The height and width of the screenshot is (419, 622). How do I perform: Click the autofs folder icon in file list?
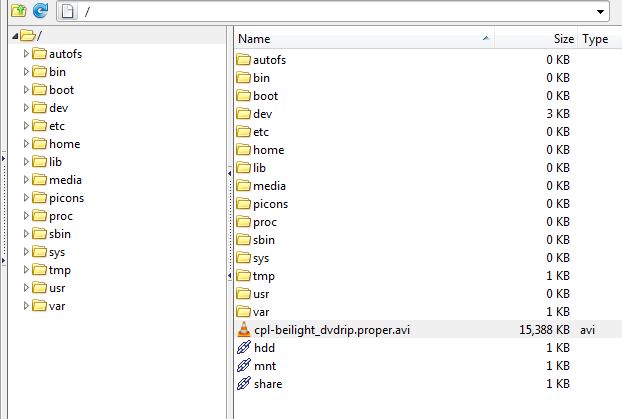coord(243,60)
